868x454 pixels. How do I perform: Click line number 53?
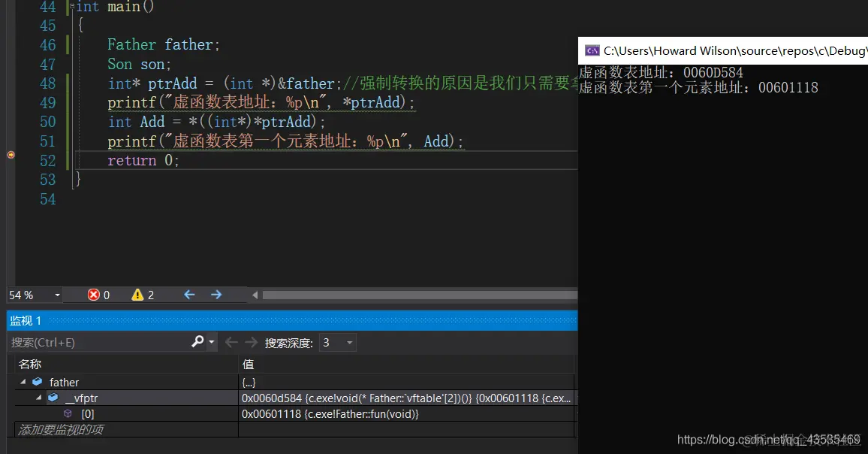47,180
